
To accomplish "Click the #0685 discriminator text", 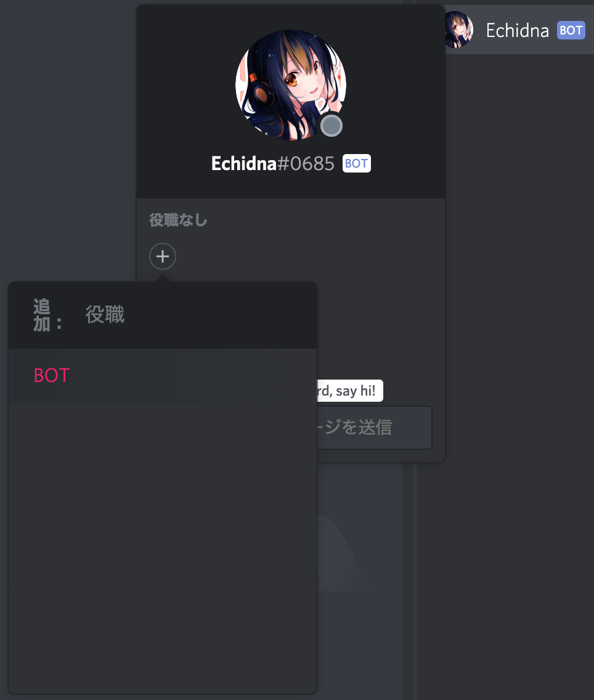I will pyautogui.click(x=306, y=163).
